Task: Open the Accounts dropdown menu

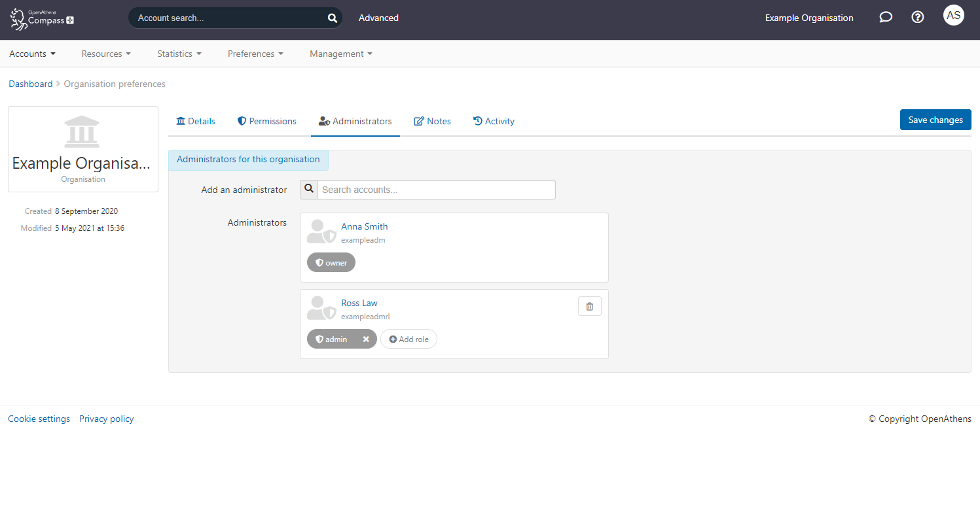Action: pyautogui.click(x=31, y=53)
